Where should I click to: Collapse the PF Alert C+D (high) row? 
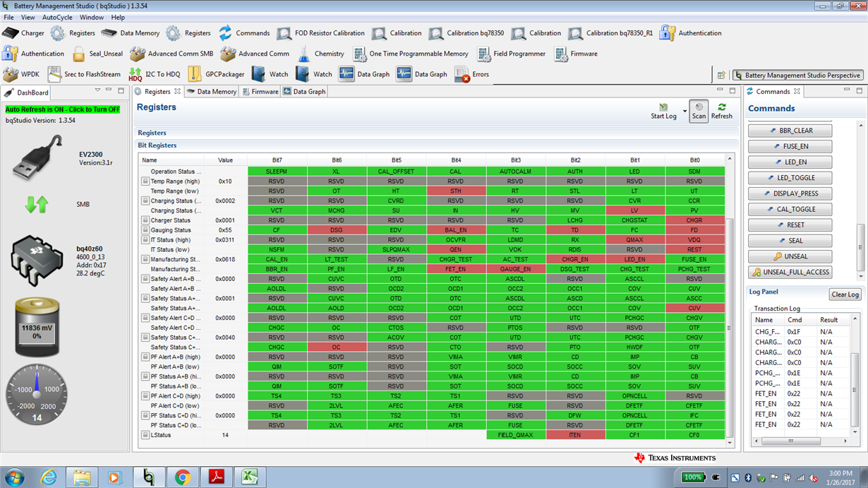(145, 396)
